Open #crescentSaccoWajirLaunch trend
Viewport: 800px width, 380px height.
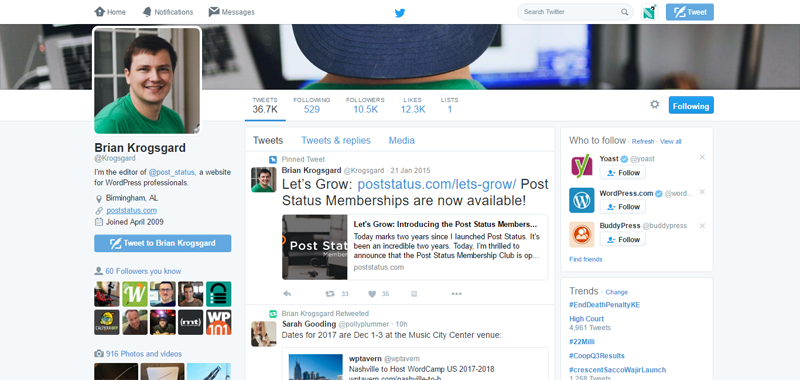(618, 370)
